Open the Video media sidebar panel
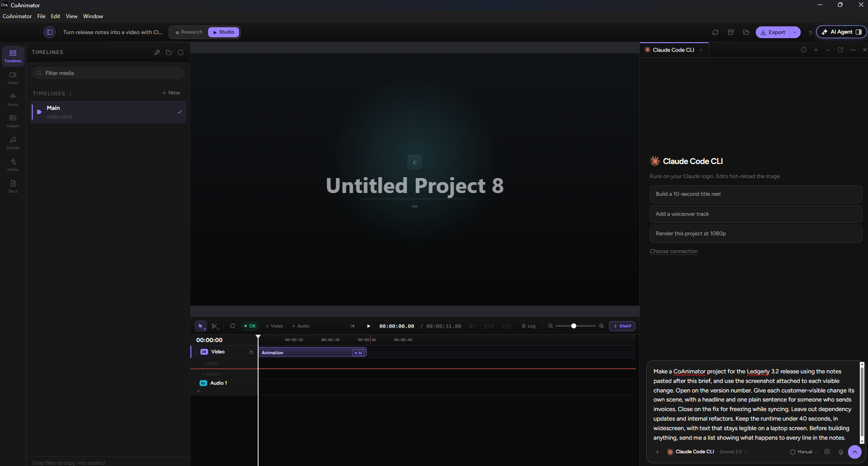The width and height of the screenshot is (868, 466). tap(13, 78)
